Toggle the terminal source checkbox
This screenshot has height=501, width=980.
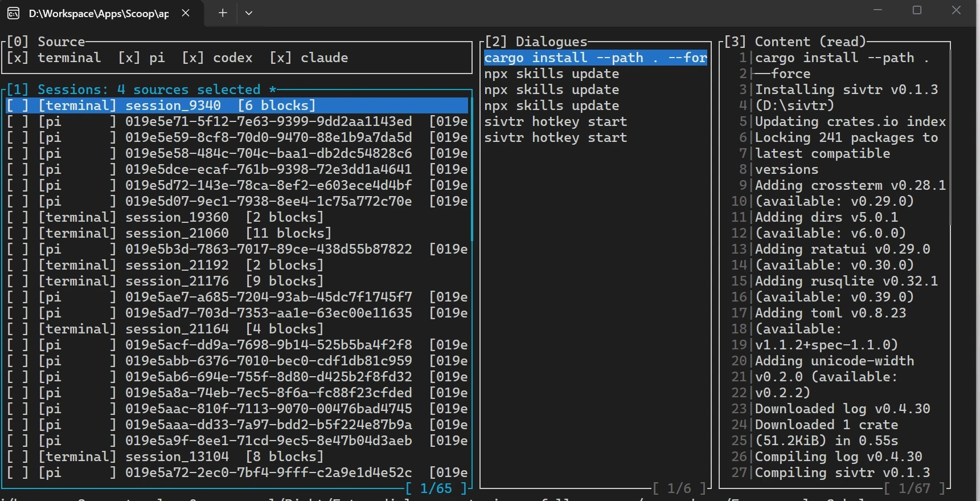pos(17,58)
